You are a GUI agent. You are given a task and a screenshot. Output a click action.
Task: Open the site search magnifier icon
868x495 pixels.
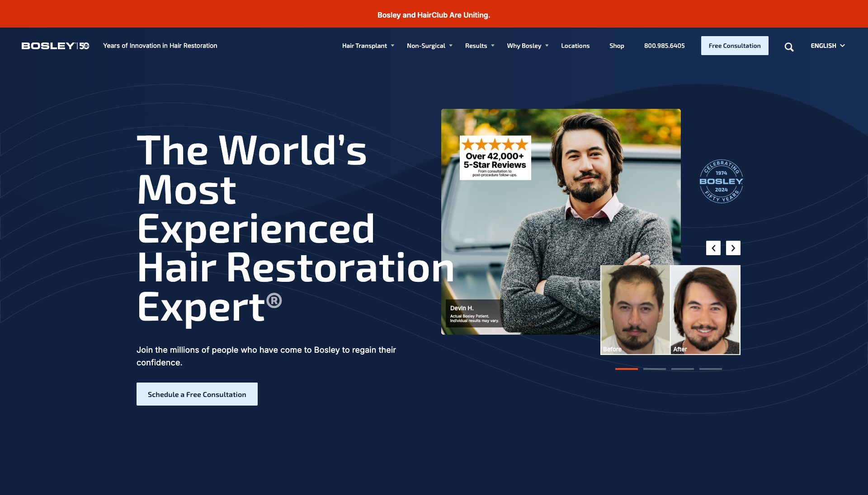pyautogui.click(x=789, y=47)
